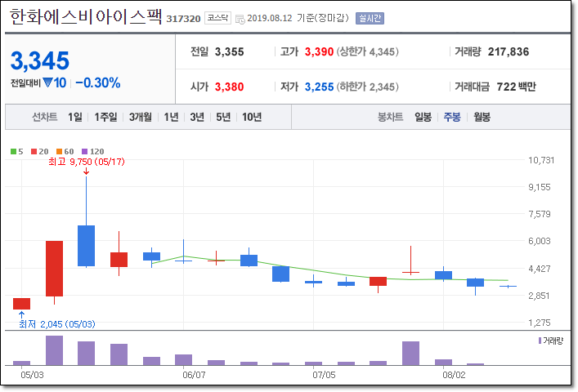Click the 05/03 date axis label
Image resolution: width=578 pixels, height=392 pixels.
point(32,375)
